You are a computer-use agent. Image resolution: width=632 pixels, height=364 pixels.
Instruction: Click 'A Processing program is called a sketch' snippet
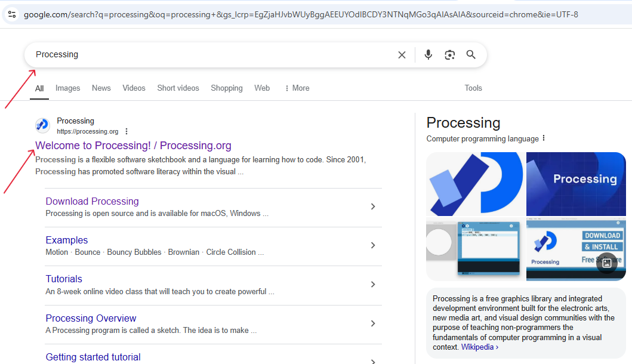click(x=151, y=331)
